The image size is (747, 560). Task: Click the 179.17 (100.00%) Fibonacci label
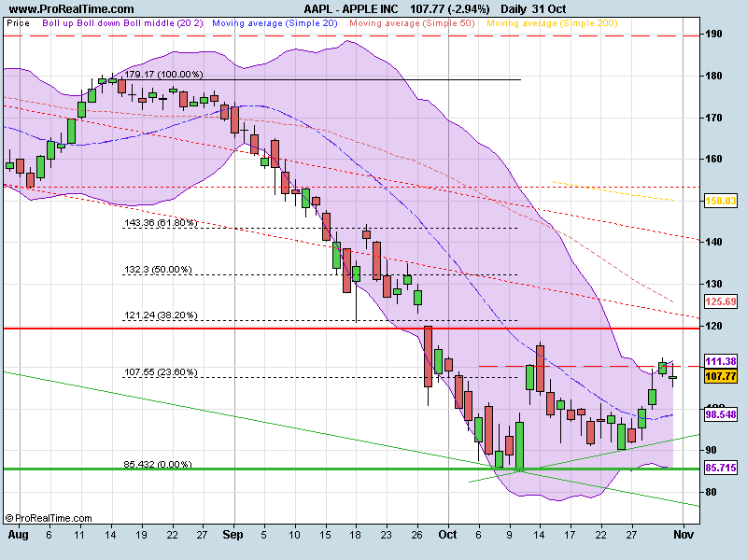tap(163, 75)
